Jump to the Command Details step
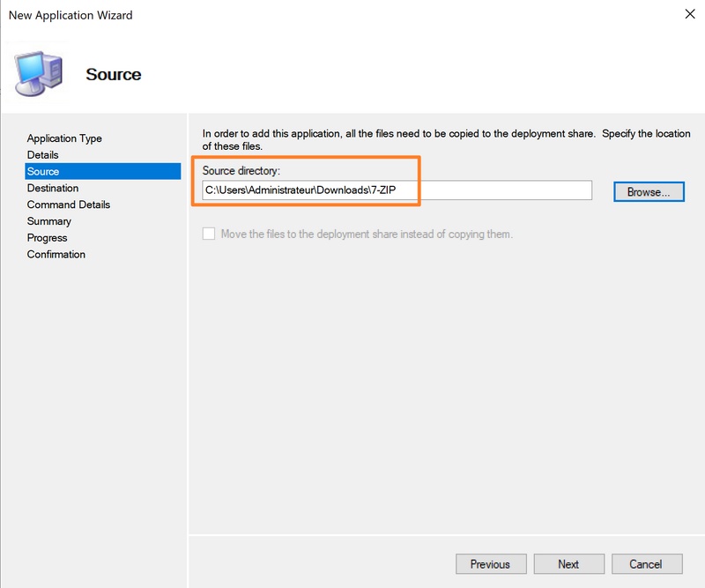The image size is (705, 588). [69, 205]
